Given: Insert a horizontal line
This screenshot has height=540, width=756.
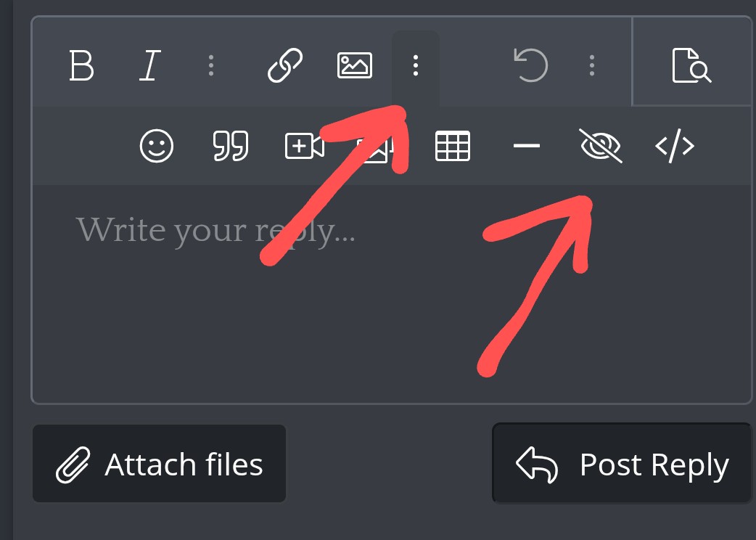Looking at the screenshot, I should [527, 146].
